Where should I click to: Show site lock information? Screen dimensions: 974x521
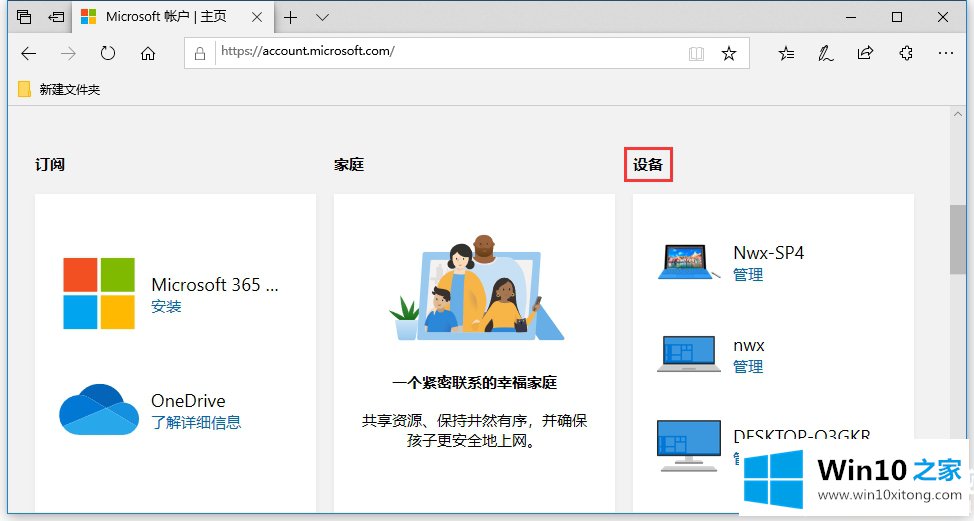[x=200, y=54]
